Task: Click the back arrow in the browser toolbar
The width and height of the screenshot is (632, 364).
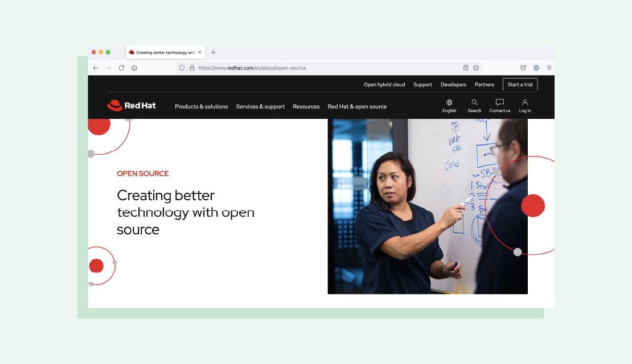Action: click(96, 68)
